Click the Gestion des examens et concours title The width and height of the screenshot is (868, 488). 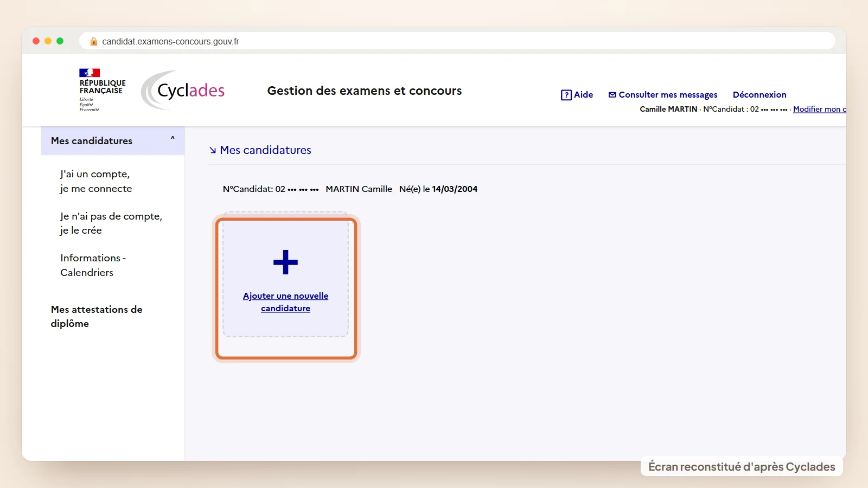[x=365, y=91]
